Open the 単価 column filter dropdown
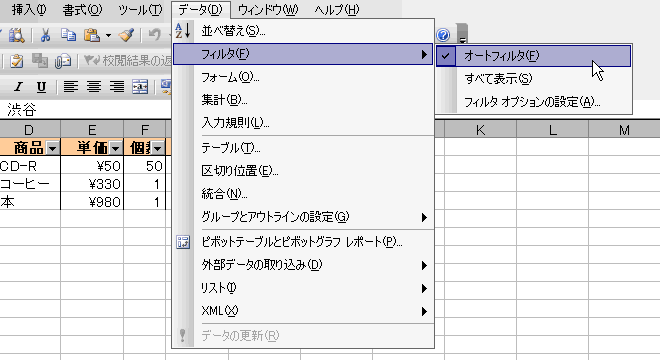The height and width of the screenshot is (360, 660). (115, 148)
